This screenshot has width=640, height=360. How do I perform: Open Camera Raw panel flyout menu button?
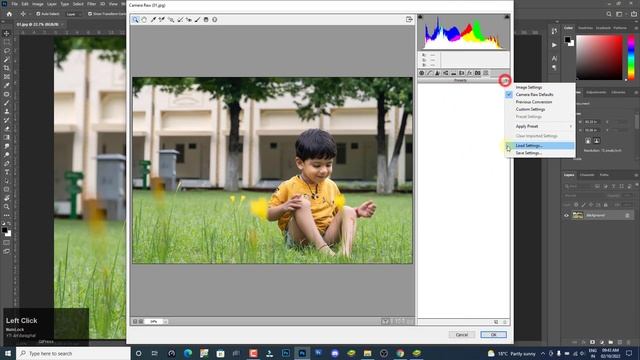(x=505, y=80)
